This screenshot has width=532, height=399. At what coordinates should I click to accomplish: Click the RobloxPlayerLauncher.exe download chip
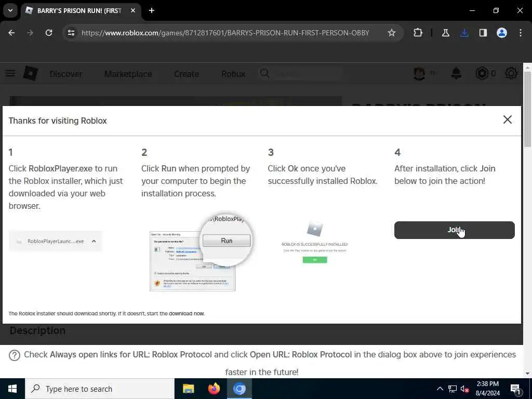point(55,241)
